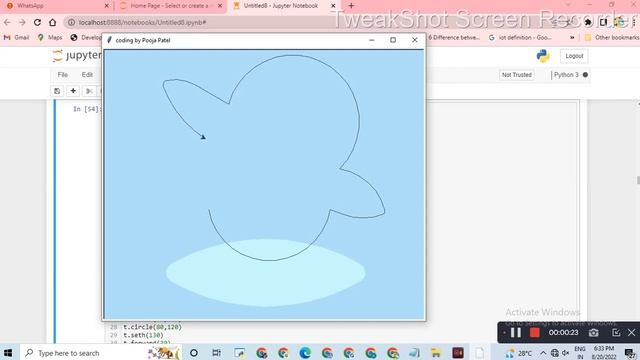The height and width of the screenshot is (360, 640).
Task: Minimize the coding by Pooja Patel window
Action: [371, 40]
